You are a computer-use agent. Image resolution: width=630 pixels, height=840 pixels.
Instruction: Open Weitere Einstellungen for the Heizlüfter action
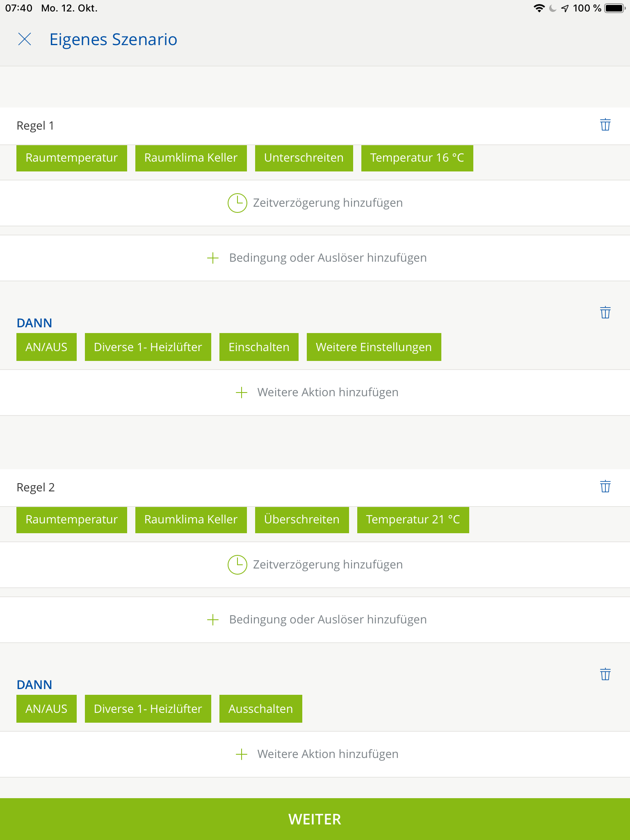373,347
